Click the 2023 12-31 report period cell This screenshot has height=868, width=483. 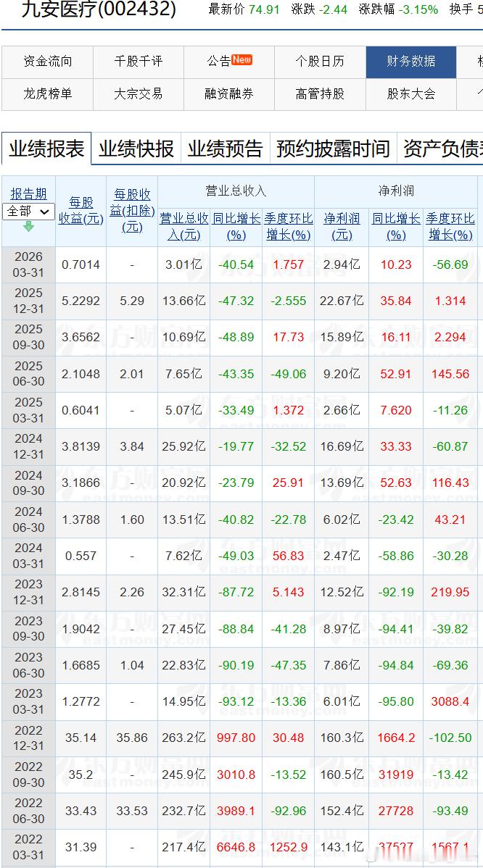28,592
